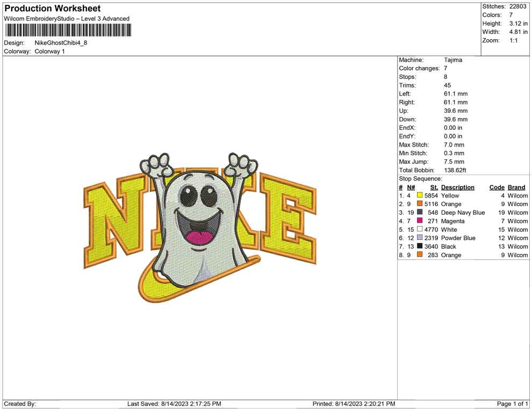Image resolution: width=532 pixels, height=409 pixels.
Task: Click the Stops value '8'
Action: [445, 77]
